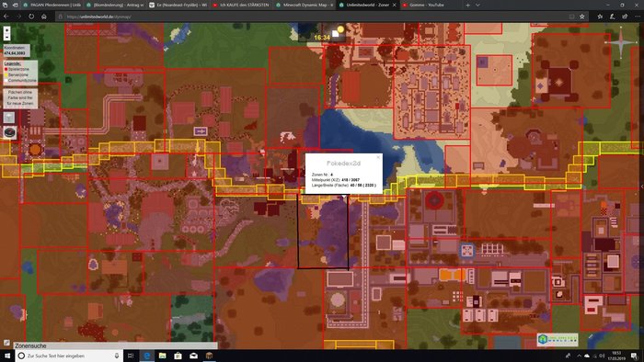Go to browser home page

pos(44,17)
